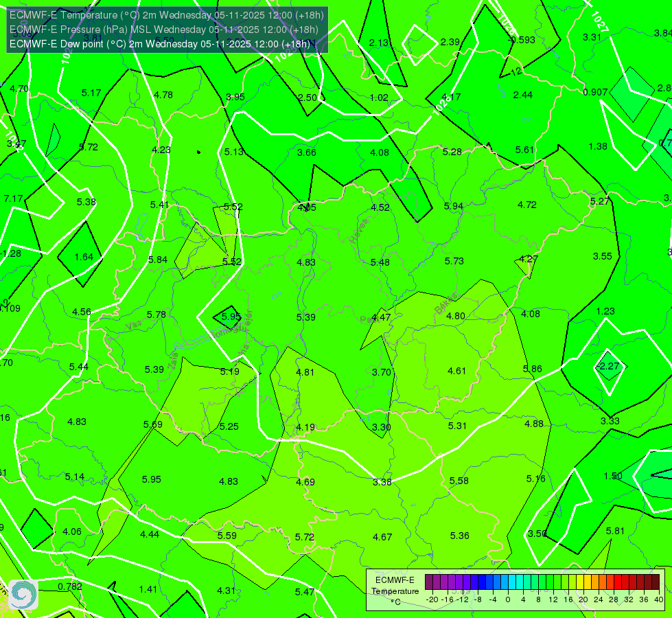Screen dimensions: 672x618
Task: Click the legend scale value 0
Action: click(508, 599)
